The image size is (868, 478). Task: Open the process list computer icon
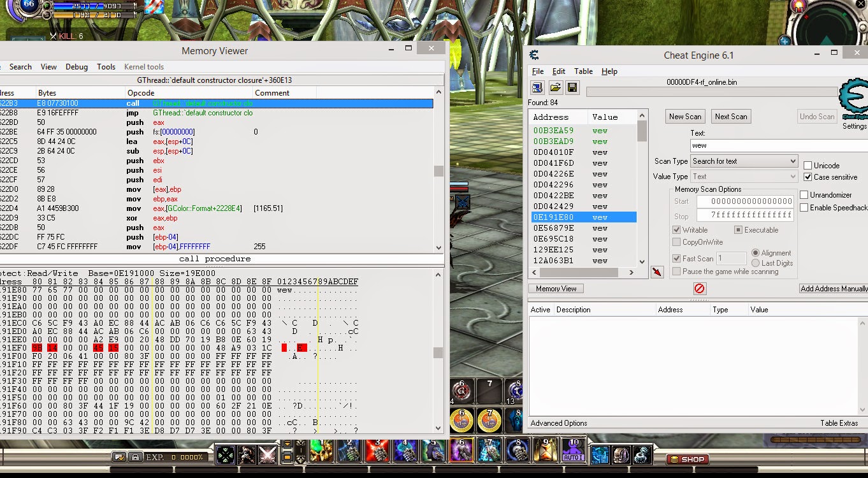(537, 87)
